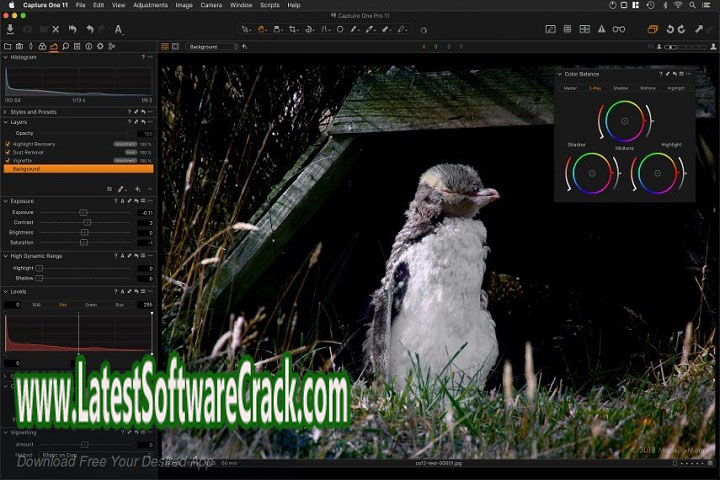Image resolution: width=720 pixels, height=480 pixels.
Task: Open the Details magnifier tool tab
Action: point(66,46)
